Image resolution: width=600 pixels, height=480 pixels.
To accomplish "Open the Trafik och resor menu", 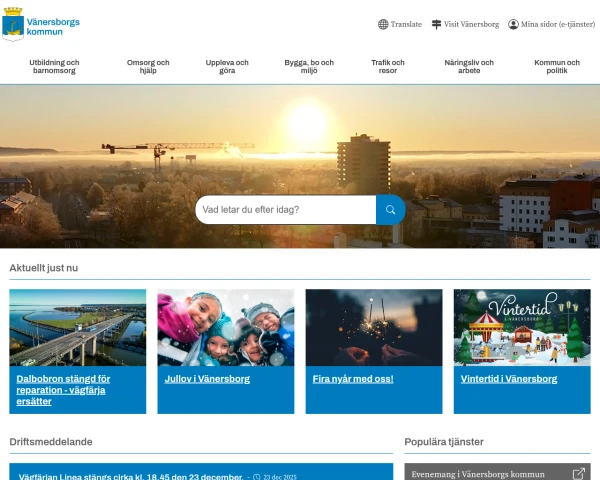I will click(388, 67).
